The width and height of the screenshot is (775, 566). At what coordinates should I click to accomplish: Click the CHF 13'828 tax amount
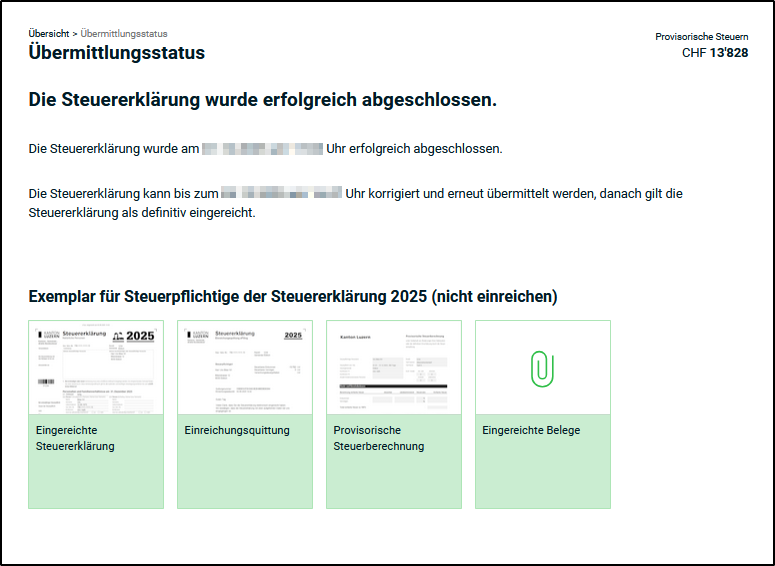[714, 53]
